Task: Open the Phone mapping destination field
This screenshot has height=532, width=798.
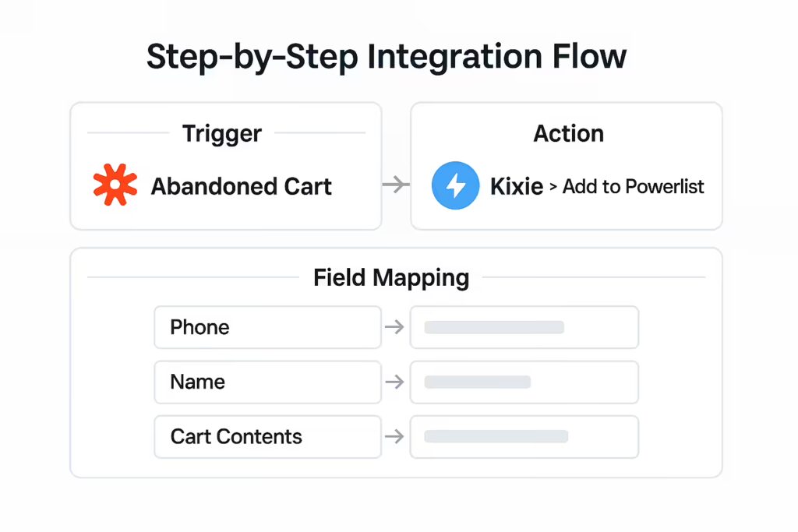Action: 524,327
